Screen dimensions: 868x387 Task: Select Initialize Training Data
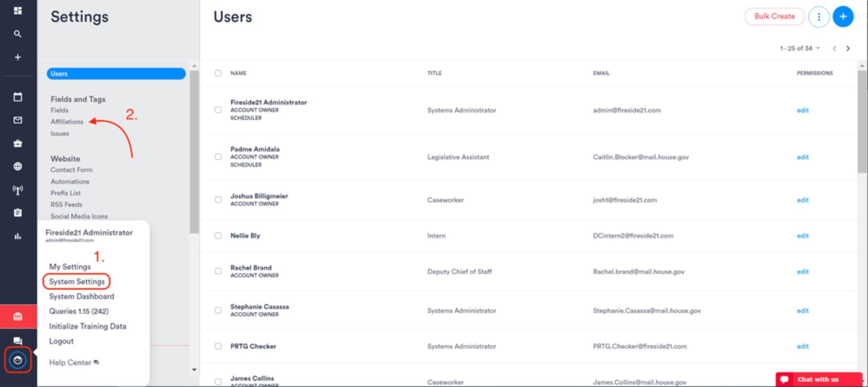88,326
